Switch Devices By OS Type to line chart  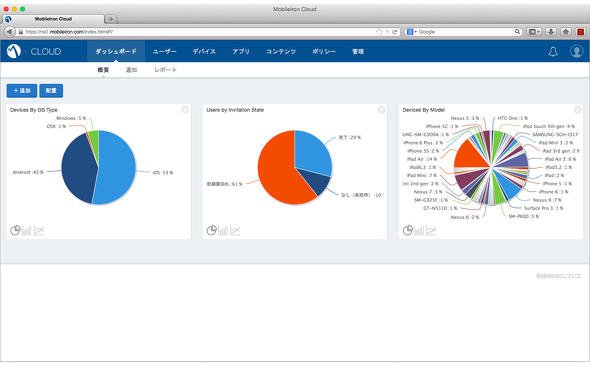point(39,231)
